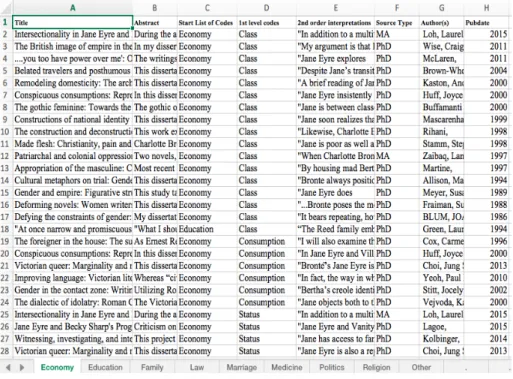The width and height of the screenshot is (513, 379).
Task: Click 'Cultural metaphors on trial' cell
Action: coord(72,180)
